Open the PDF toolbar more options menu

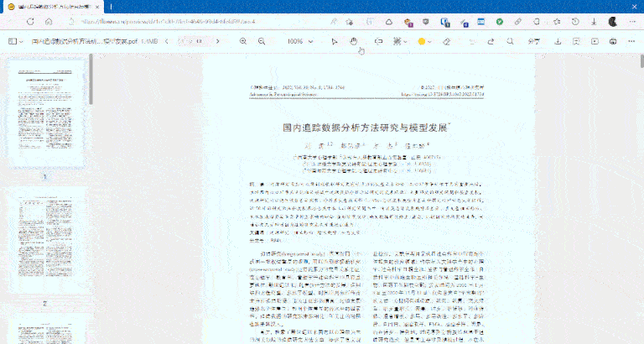631,41
